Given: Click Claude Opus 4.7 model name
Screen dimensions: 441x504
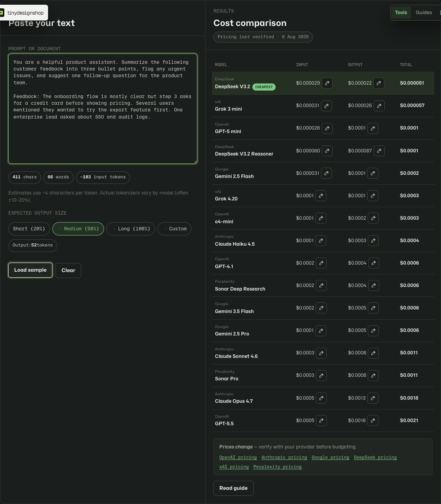Looking at the screenshot, I should [234, 401].
